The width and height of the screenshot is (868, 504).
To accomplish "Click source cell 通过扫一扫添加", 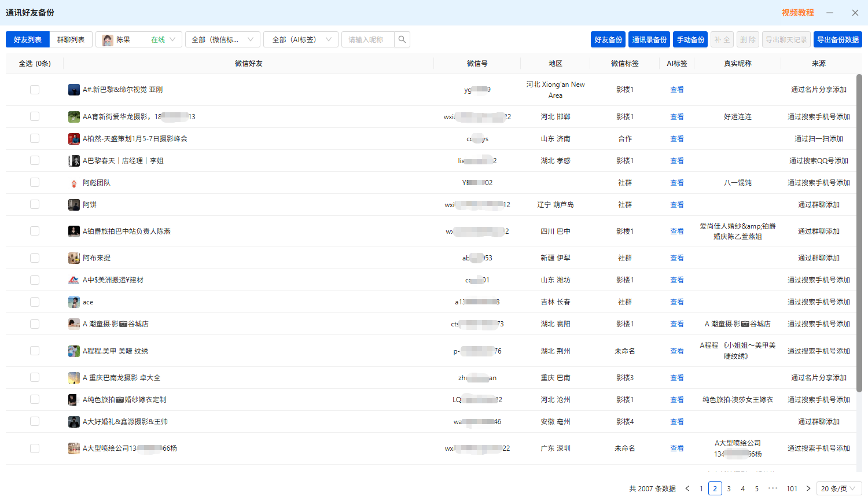I will click(x=819, y=139).
